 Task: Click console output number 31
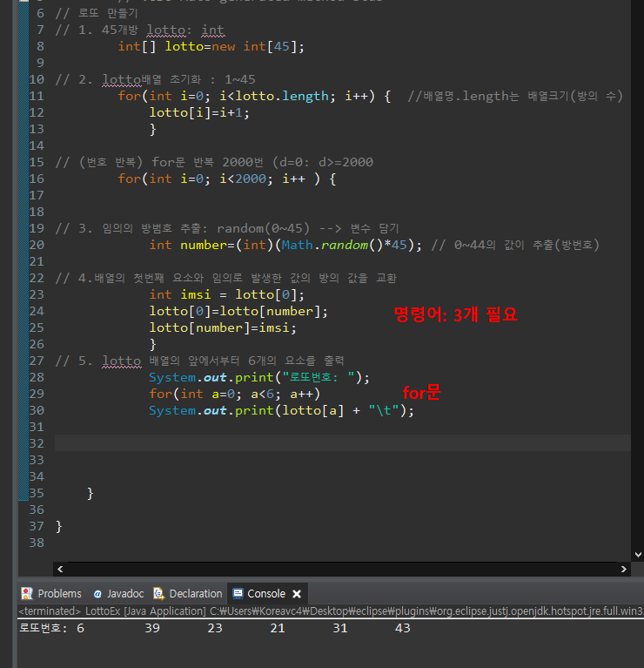pyautogui.click(x=340, y=628)
